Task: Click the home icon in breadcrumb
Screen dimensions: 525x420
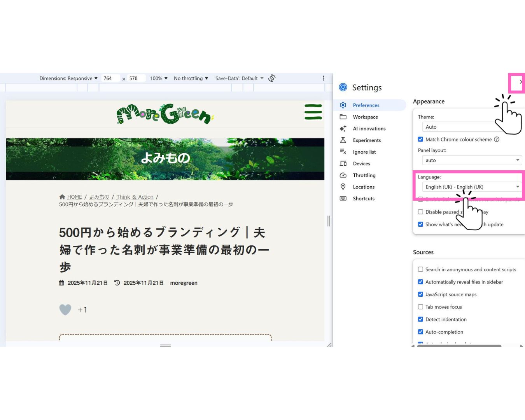Action: pos(62,197)
